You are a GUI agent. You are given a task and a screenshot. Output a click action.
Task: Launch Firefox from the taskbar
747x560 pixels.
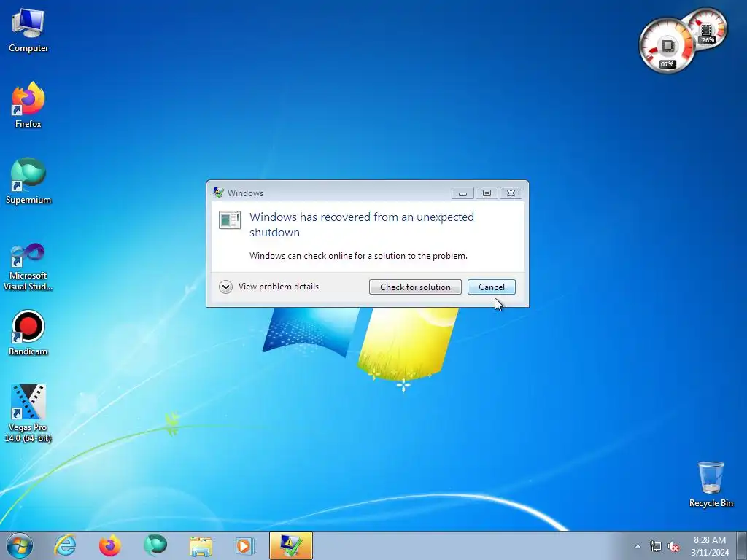tap(109, 545)
